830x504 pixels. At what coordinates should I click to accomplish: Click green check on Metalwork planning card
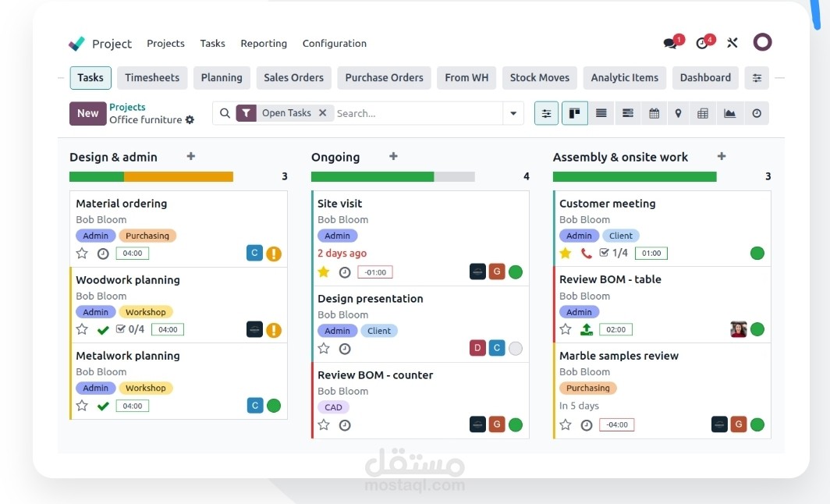[x=103, y=406]
